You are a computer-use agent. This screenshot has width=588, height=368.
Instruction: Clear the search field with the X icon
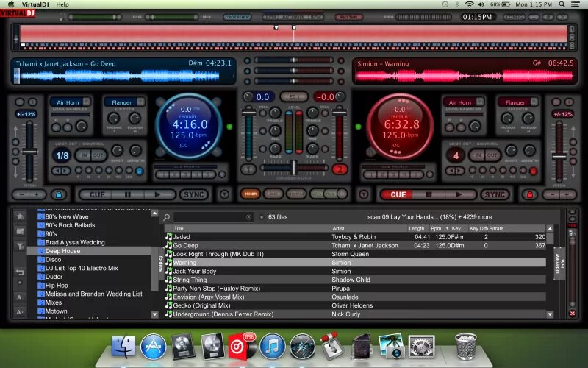248,217
